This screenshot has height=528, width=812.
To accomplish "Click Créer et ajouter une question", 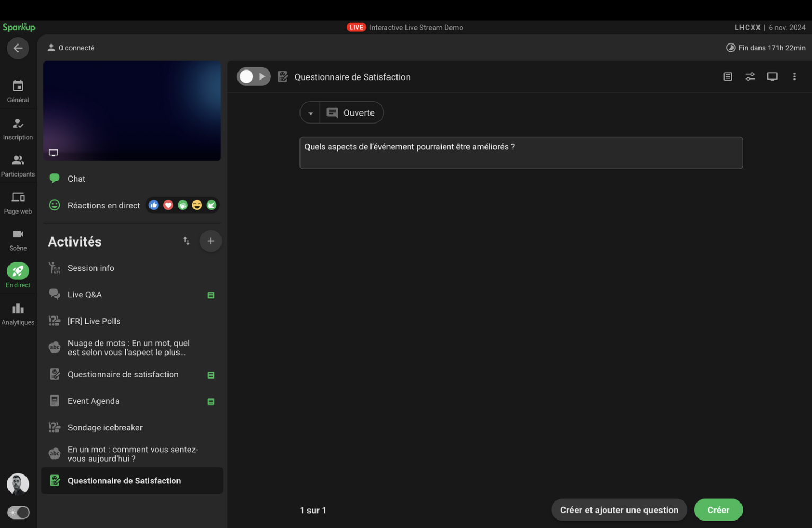I will pyautogui.click(x=619, y=510).
